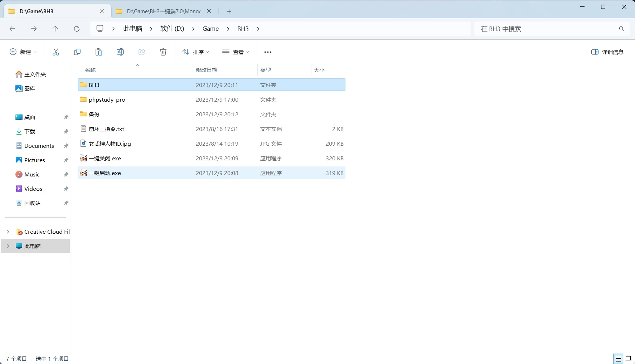Open a new tab with plus button
Viewport: 635px width, 364px height.
tap(229, 11)
